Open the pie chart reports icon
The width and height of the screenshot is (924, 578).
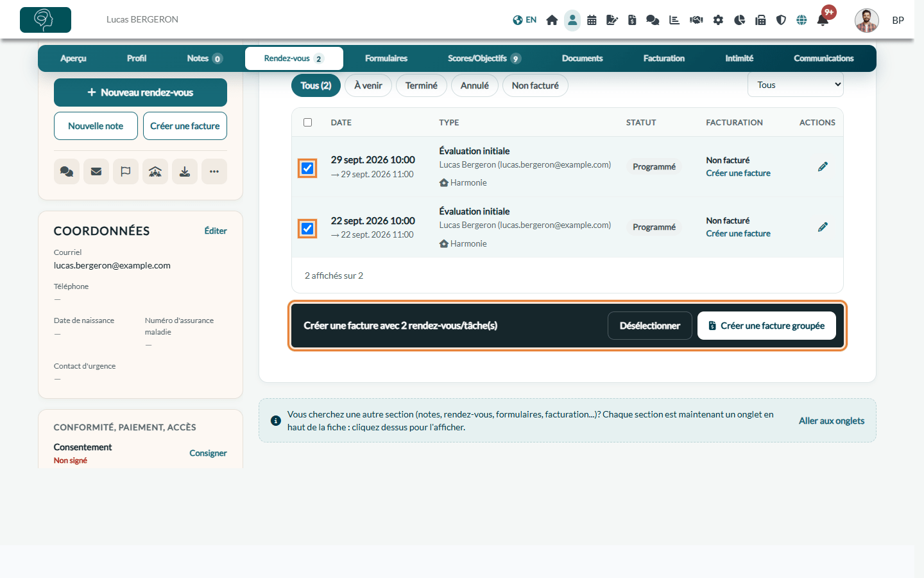click(739, 20)
